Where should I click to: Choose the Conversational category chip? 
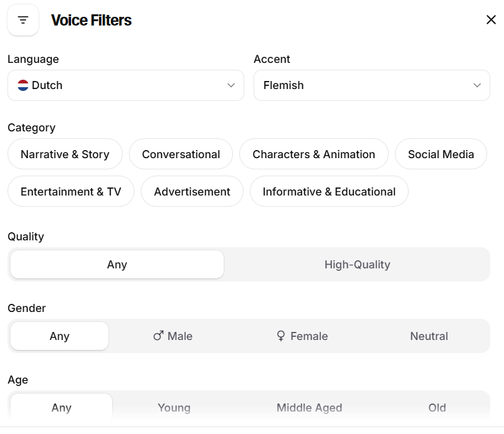click(181, 154)
